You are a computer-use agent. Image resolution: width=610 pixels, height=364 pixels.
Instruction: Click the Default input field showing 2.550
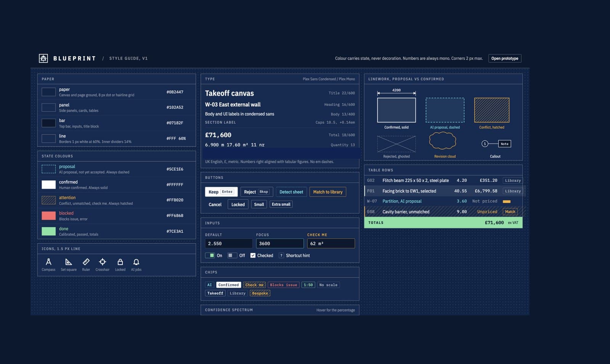tap(229, 243)
